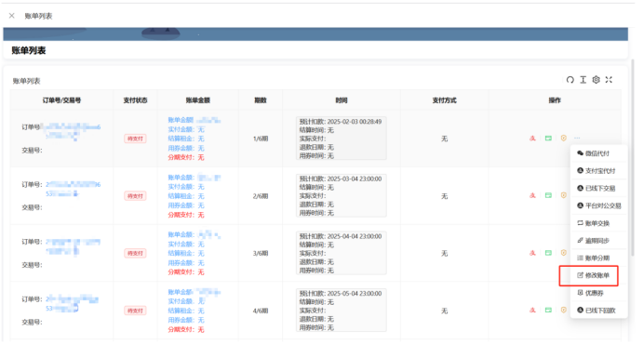
Task: Click the 待支付 tag in the 3/6期 row
Action: (x=135, y=253)
